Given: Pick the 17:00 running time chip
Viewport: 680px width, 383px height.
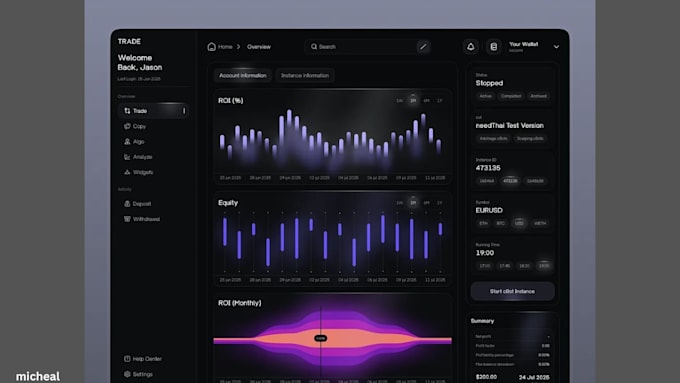Looking at the screenshot, I should point(485,266).
